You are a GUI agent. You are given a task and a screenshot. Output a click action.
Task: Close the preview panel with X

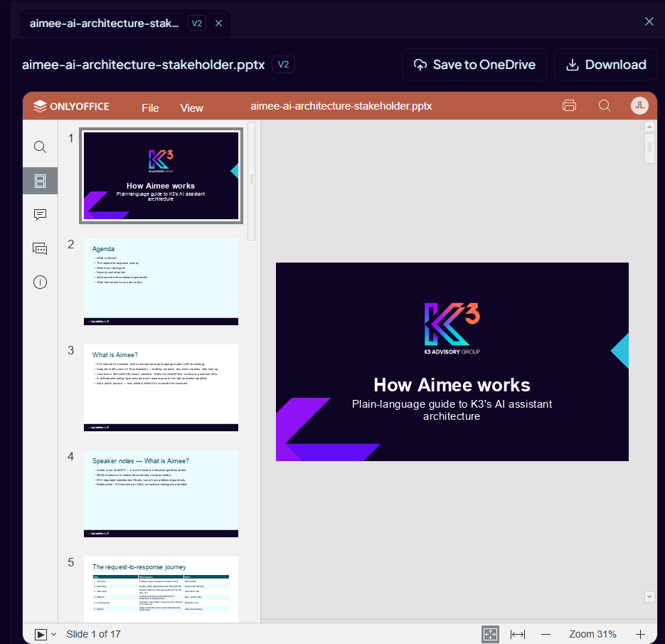tap(649, 21)
